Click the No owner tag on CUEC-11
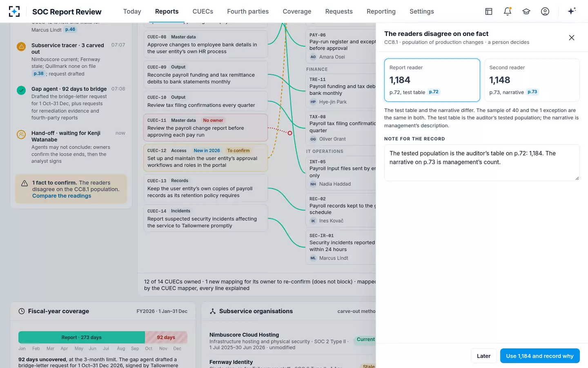The height and width of the screenshot is (368, 588). coord(213,120)
